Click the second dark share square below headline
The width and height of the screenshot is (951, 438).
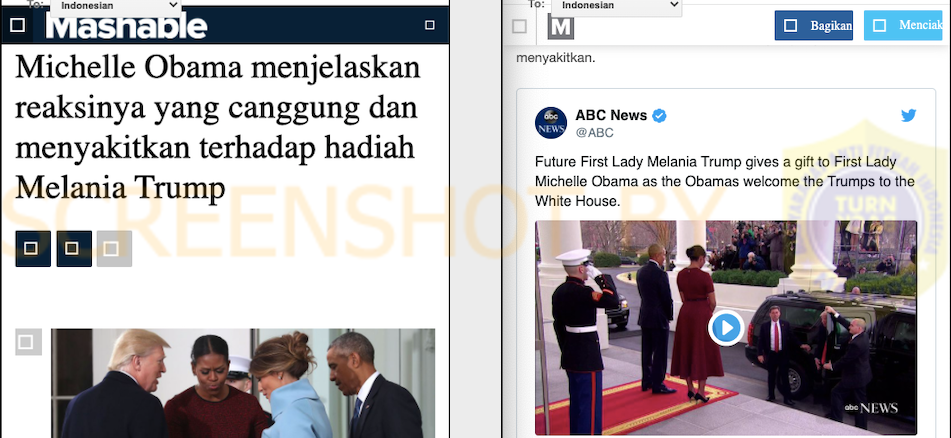[x=74, y=249]
